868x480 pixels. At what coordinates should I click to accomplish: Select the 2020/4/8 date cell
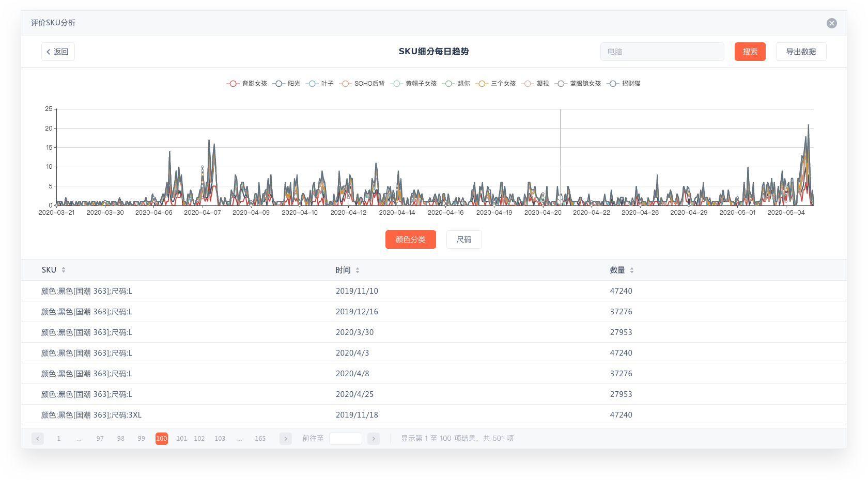pos(352,374)
